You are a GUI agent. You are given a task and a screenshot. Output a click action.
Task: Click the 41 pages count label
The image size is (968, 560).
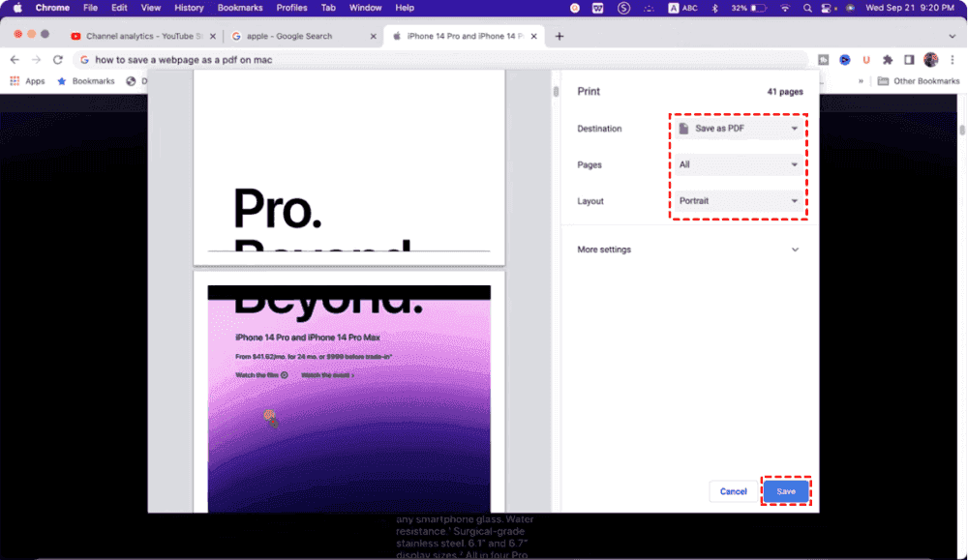click(x=785, y=92)
